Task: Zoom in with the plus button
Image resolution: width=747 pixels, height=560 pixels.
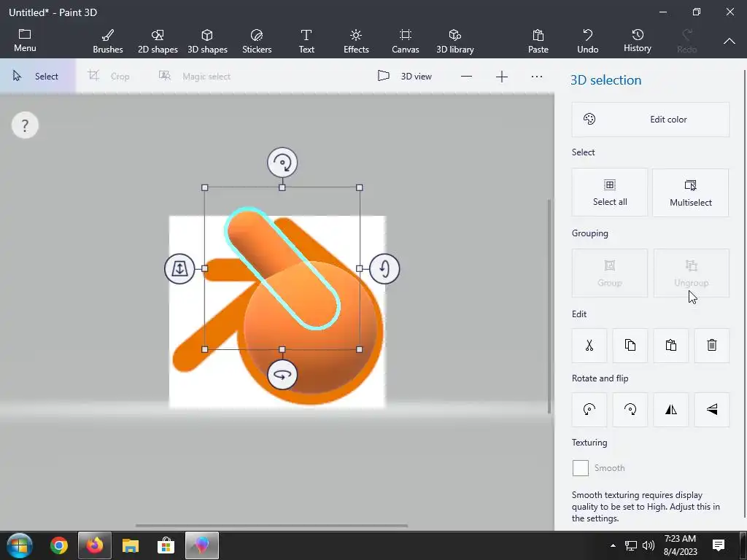Action: 502,77
